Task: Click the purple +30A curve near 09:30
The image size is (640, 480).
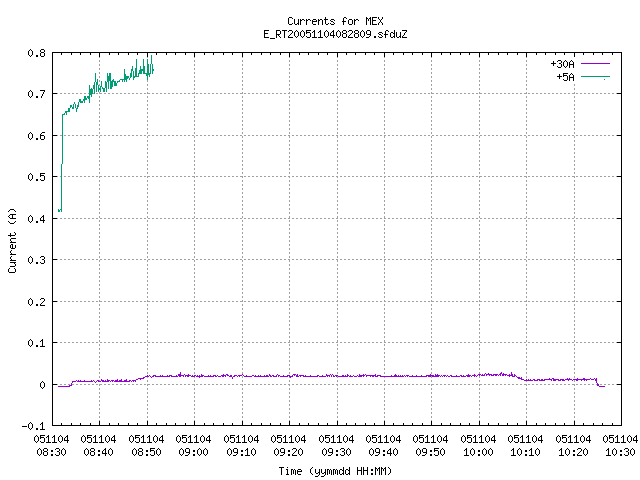Action: (337, 376)
